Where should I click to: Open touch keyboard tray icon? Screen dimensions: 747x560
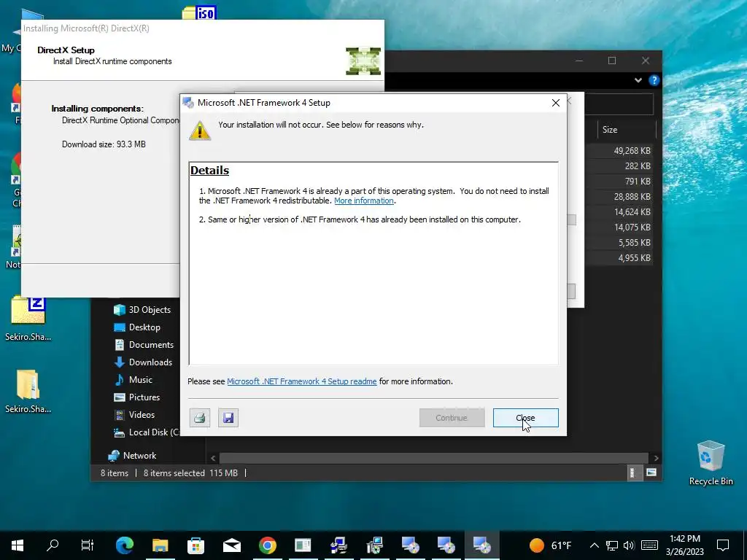(650, 545)
